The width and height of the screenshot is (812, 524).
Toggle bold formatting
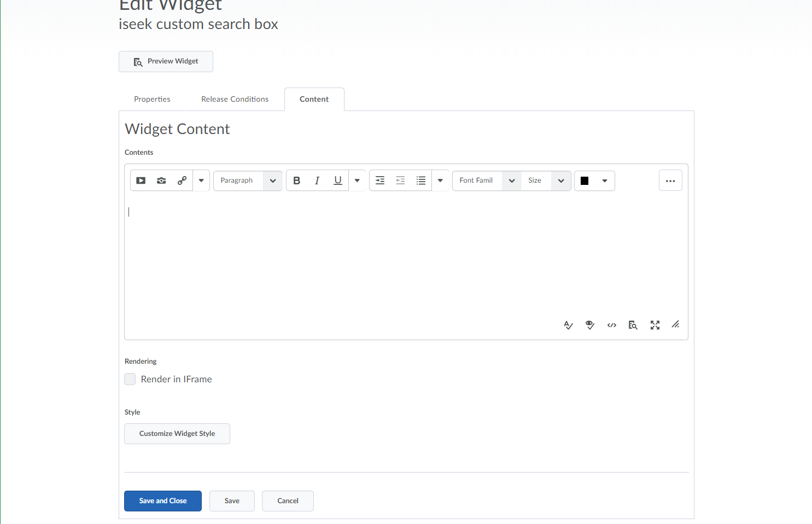[x=297, y=181]
